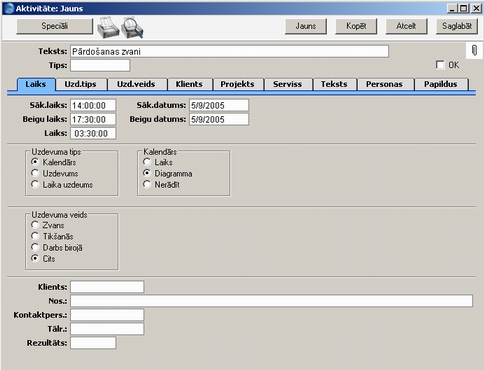Screen dimensions: 484x370
Task: Click the Sāk.datums date field
Action: pyautogui.click(x=219, y=105)
